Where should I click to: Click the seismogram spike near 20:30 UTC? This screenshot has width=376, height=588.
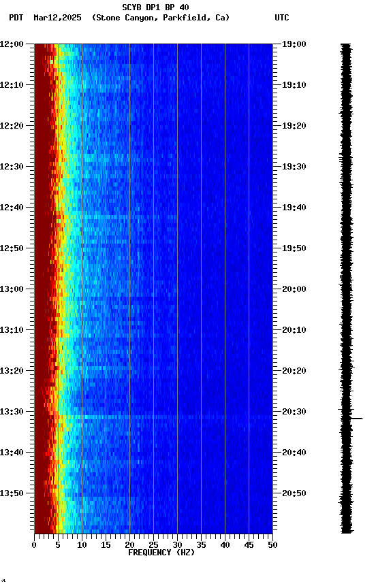356,419
